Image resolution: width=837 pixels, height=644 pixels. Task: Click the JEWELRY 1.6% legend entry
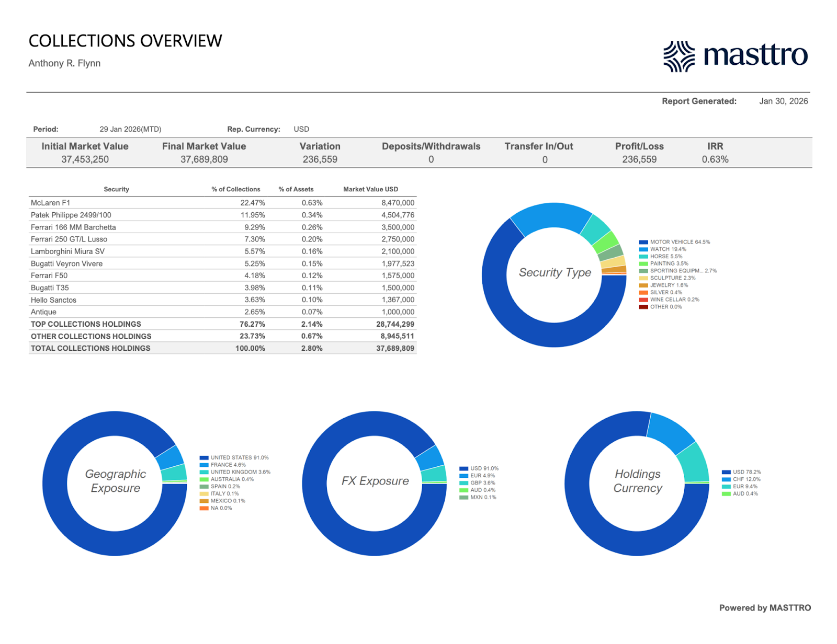pyautogui.click(x=664, y=285)
